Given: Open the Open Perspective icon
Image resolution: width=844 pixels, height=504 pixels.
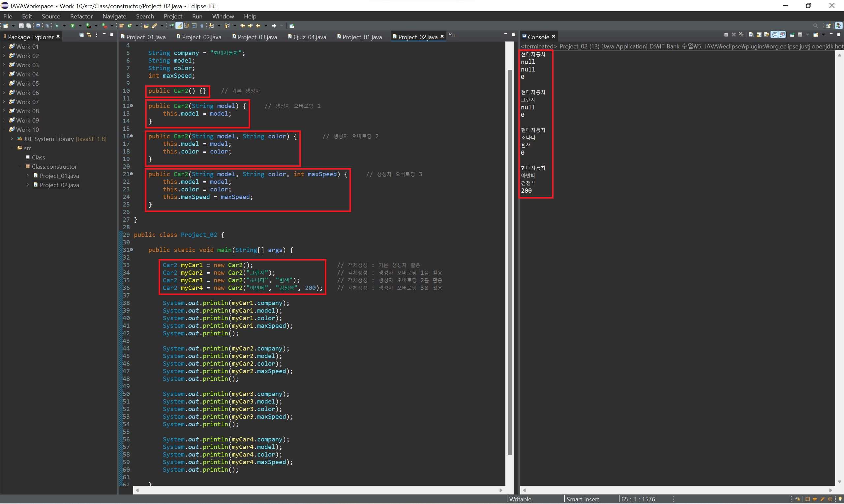Looking at the screenshot, I should click(829, 26).
